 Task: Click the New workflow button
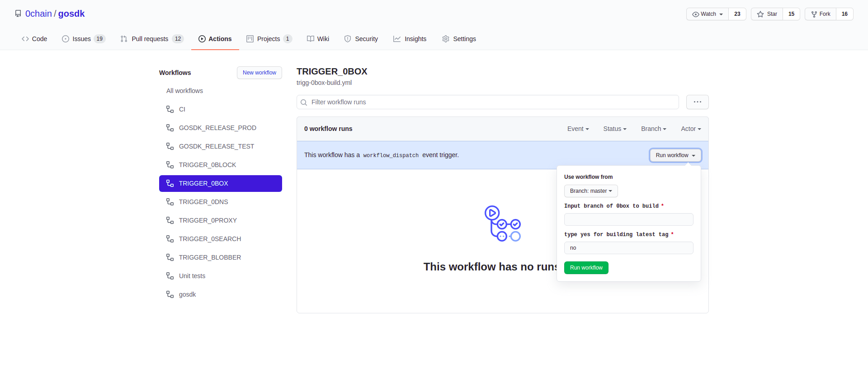(259, 73)
